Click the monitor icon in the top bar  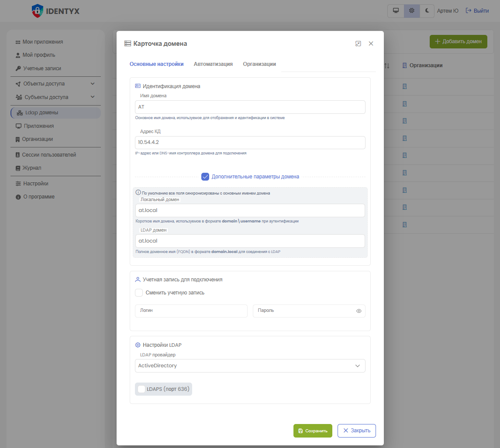coord(396,11)
